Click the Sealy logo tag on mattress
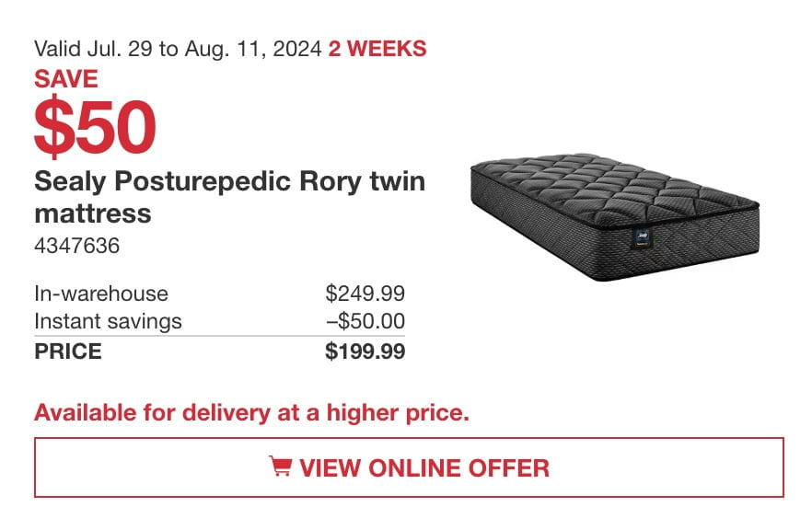 tap(643, 238)
